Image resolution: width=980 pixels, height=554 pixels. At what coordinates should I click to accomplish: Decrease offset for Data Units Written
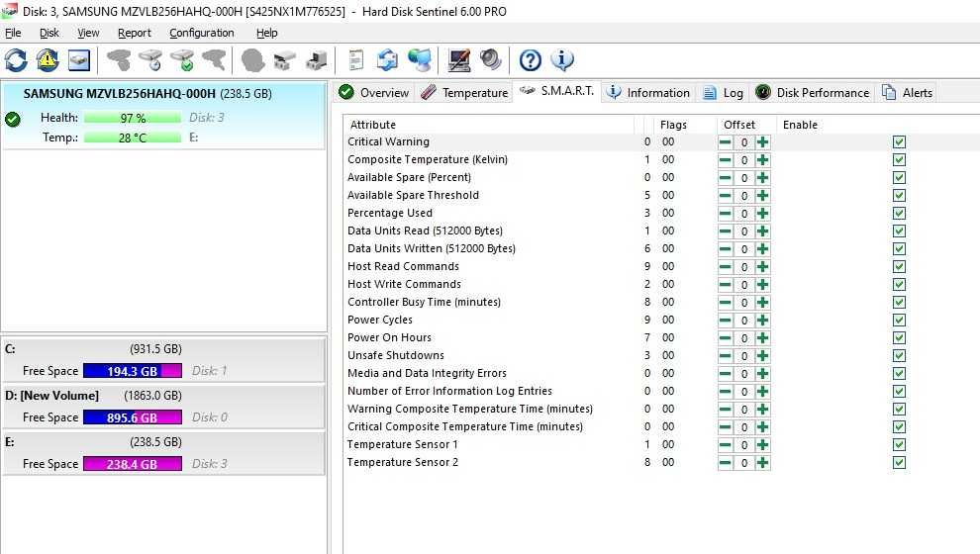click(725, 249)
